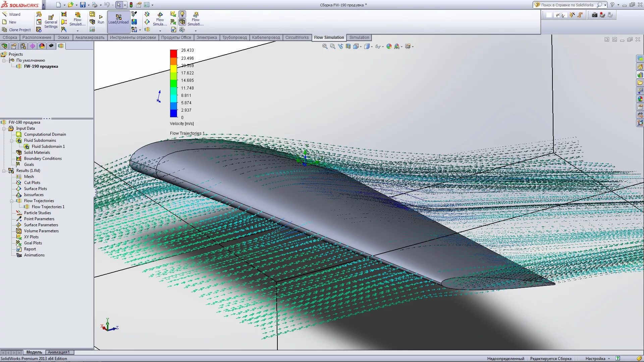The image size is (644, 362).
Task: Click the Zoom to Fit magnifier icon
Action: (x=325, y=46)
